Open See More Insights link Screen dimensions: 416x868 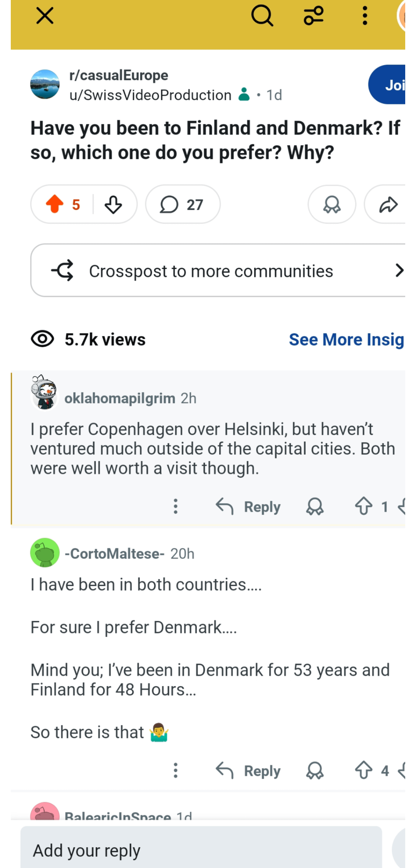tap(347, 339)
